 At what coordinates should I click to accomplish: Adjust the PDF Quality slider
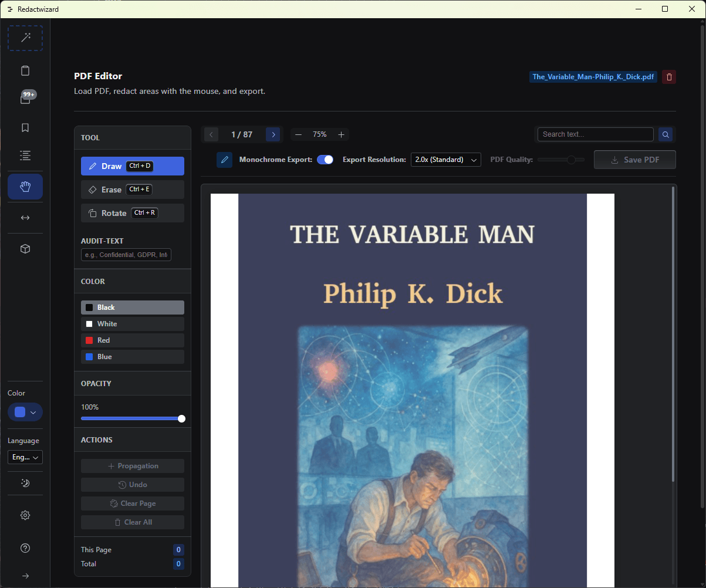[561, 160]
